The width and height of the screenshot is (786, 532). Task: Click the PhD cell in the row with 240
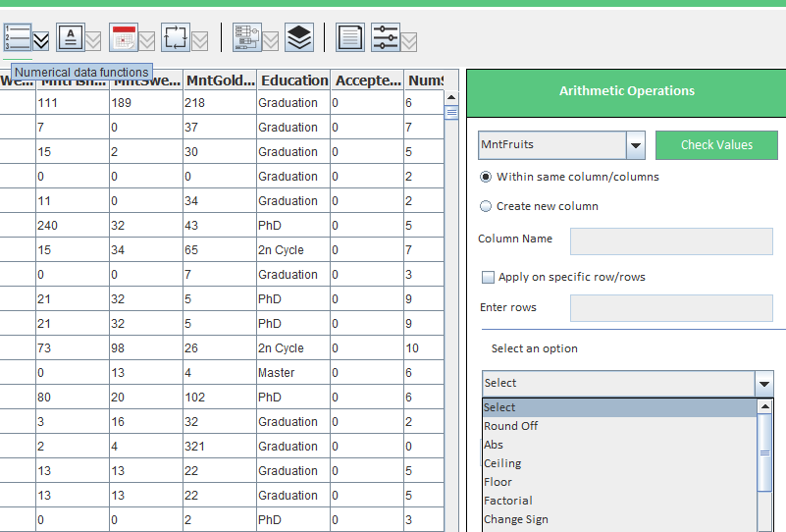(x=293, y=226)
